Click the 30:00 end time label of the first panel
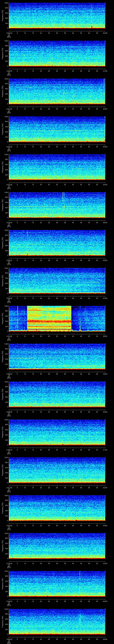Image resolution: width=114 pixels, height=644 pixels. coord(105,33)
